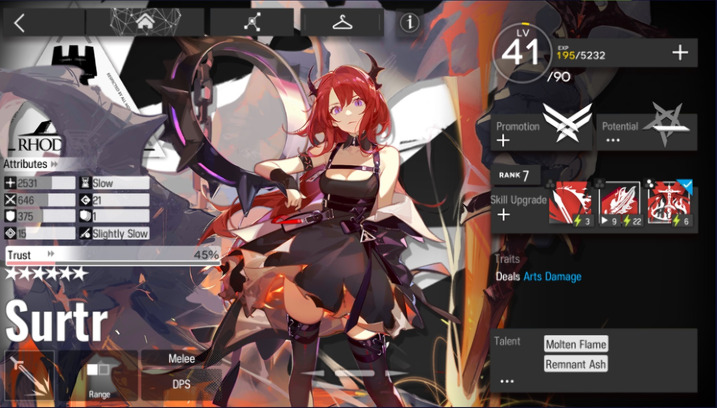This screenshot has width=717, height=408.
Task: Open the Promotion panel
Action: coord(541,132)
